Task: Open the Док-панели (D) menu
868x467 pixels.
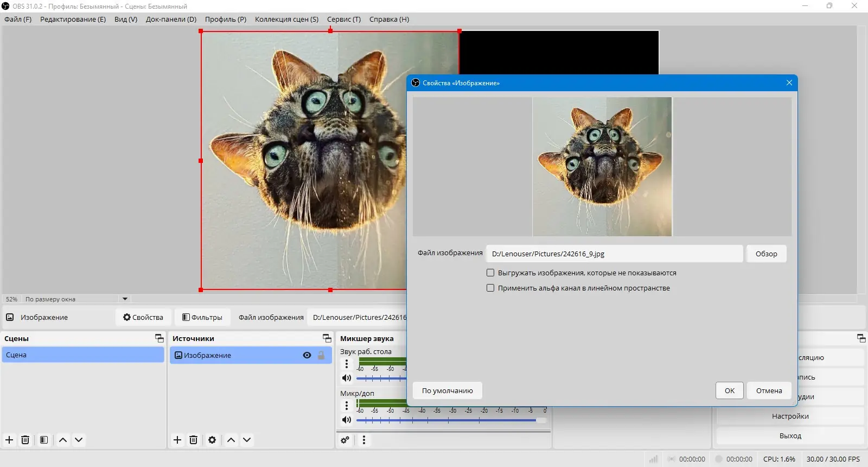Action: (171, 19)
